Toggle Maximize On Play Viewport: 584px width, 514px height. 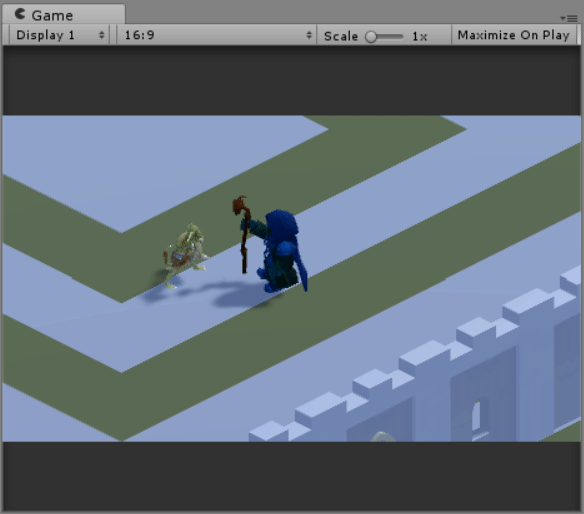pyautogui.click(x=514, y=35)
